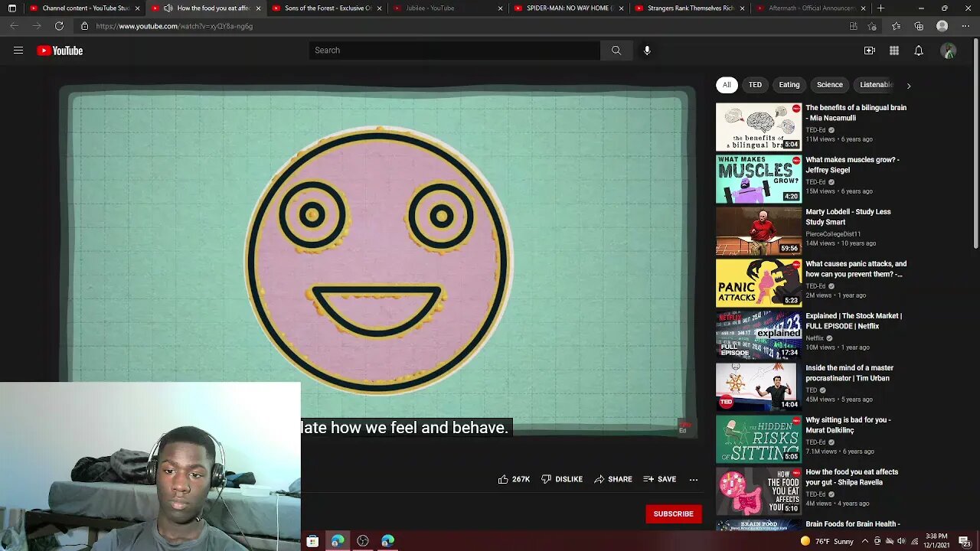Click 'How the food you eat affects' thumbnail
The width and height of the screenshot is (980, 551).
tap(759, 491)
